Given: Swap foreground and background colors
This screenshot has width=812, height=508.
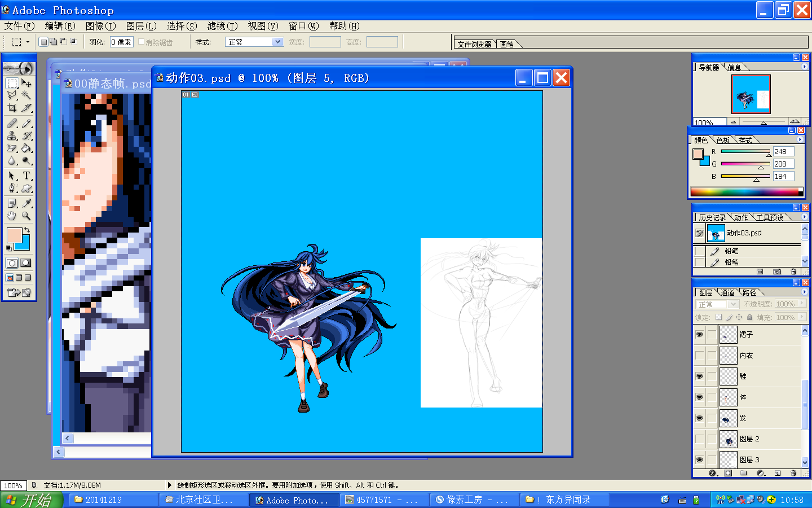Looking at the screenshot, I should click(x=27, y=230).
